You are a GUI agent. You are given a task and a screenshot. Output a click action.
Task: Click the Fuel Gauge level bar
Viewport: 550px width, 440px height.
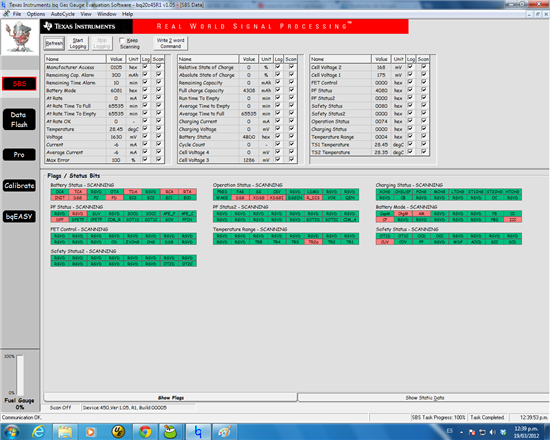pyautogui.click(x=20, y=375)
